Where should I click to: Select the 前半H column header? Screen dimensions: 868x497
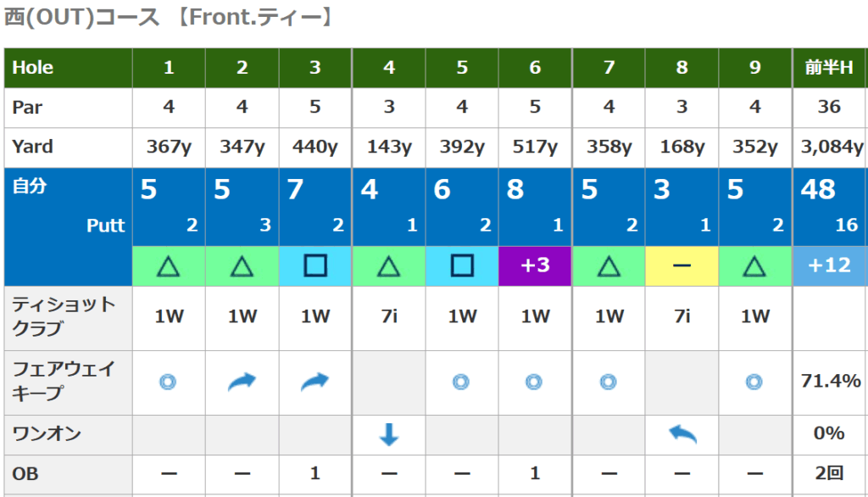[x=829, y=68]
